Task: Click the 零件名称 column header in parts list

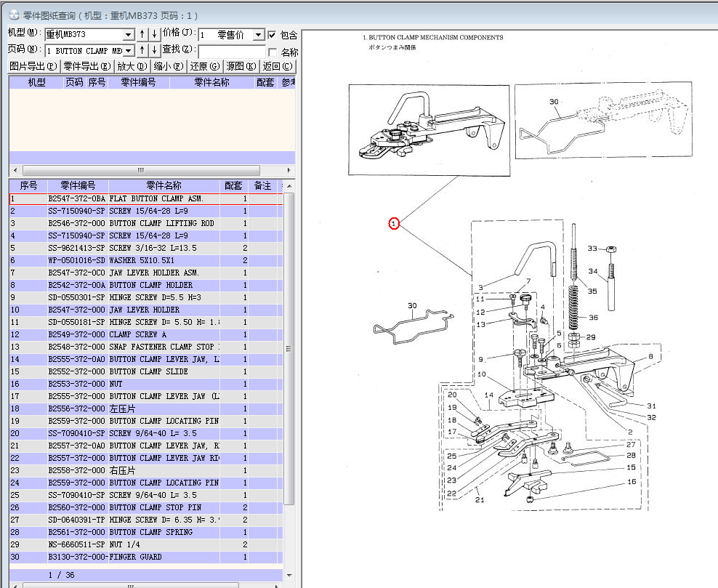Action: [164, 186]
